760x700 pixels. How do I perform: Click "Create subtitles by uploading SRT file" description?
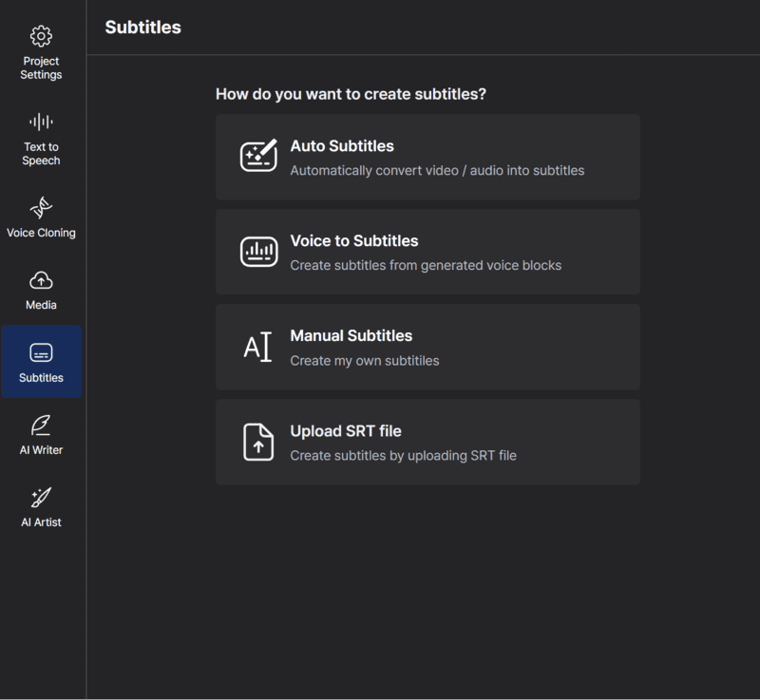pos(403,456)
